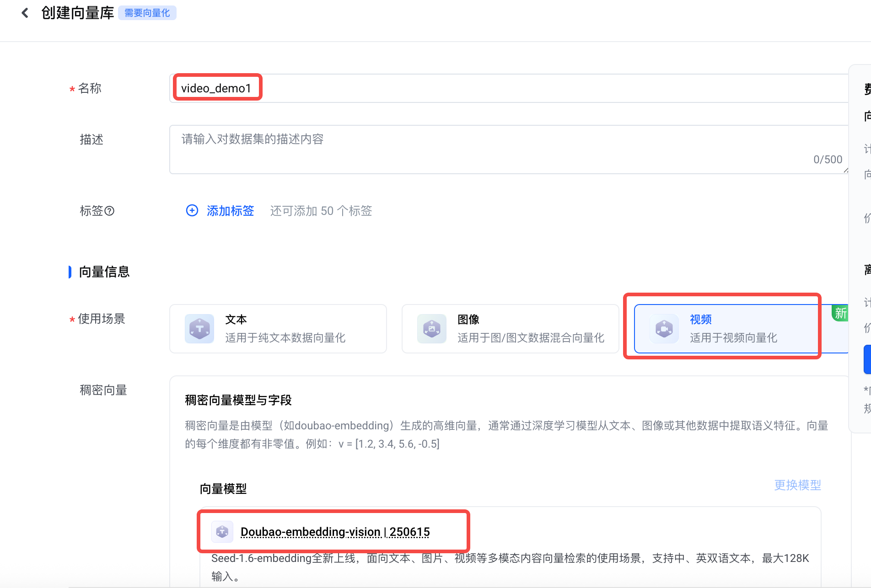Click the 向量模型 label
The image size is (871, 588).
(x=223, y=489)
